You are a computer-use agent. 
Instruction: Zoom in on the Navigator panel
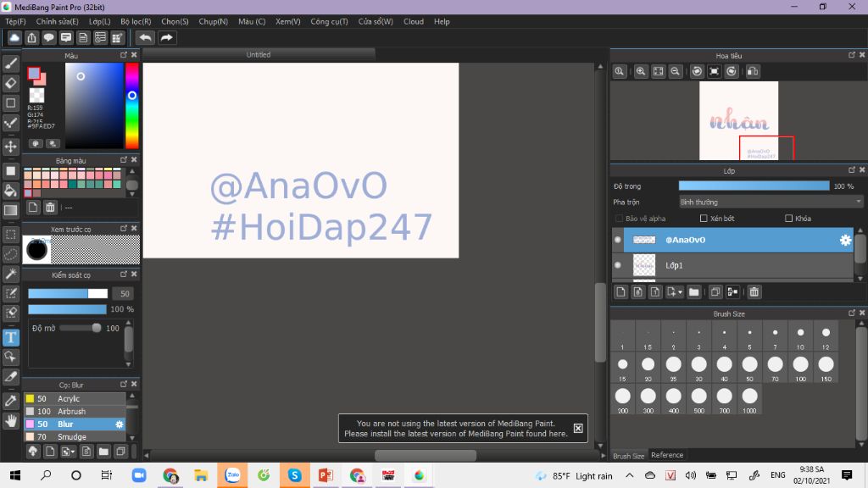pos(641,71)
